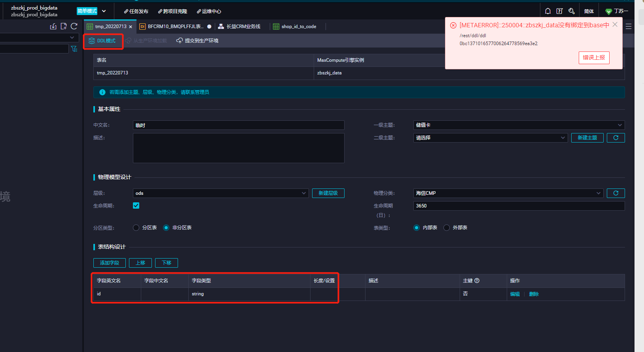Click the 描述 text area
This screenshot has width=644, height=352.
pyautogui.click(x=239, y=148)
